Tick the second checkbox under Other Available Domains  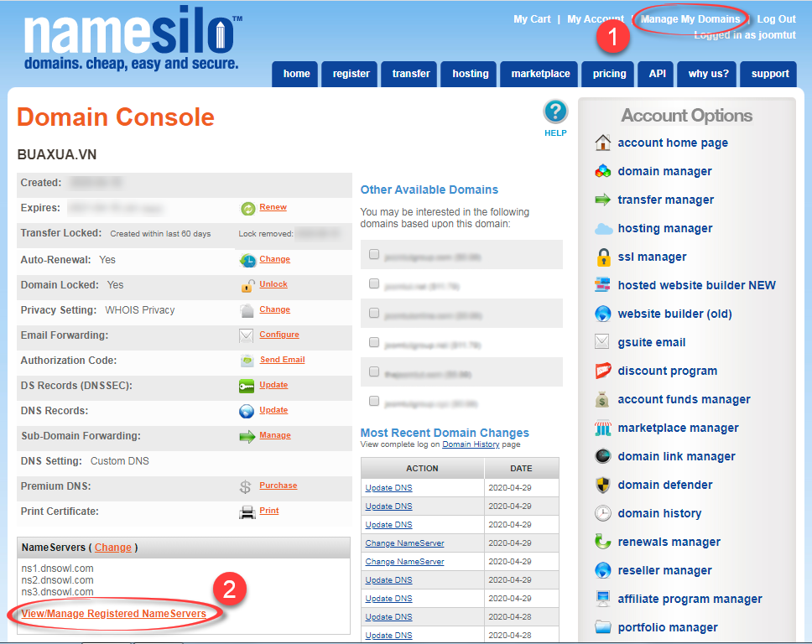(374, 283)
